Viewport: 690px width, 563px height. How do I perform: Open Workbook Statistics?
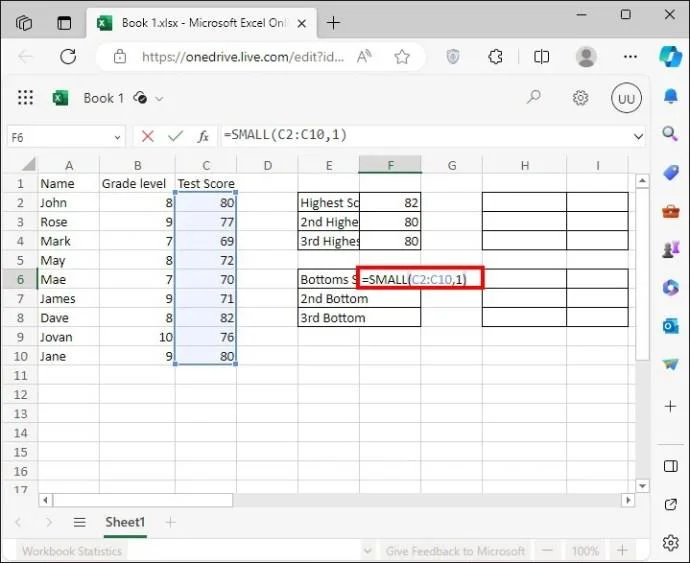[72, 551]
